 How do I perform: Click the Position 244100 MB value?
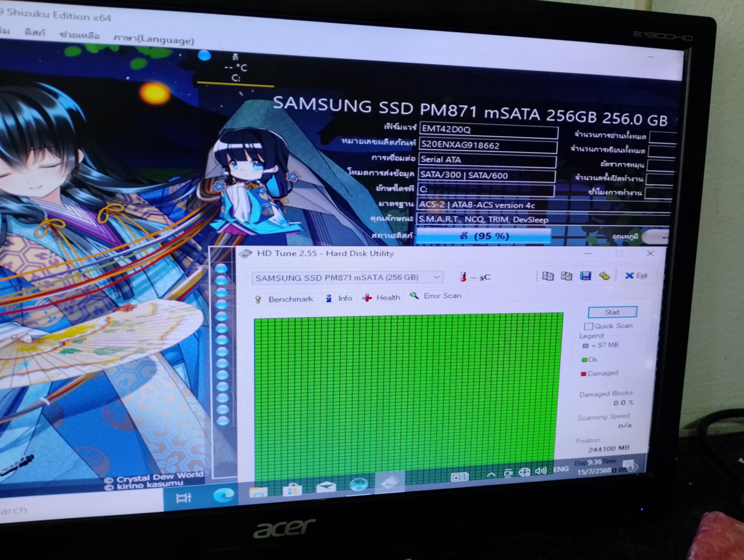click(x=608, y=449)
